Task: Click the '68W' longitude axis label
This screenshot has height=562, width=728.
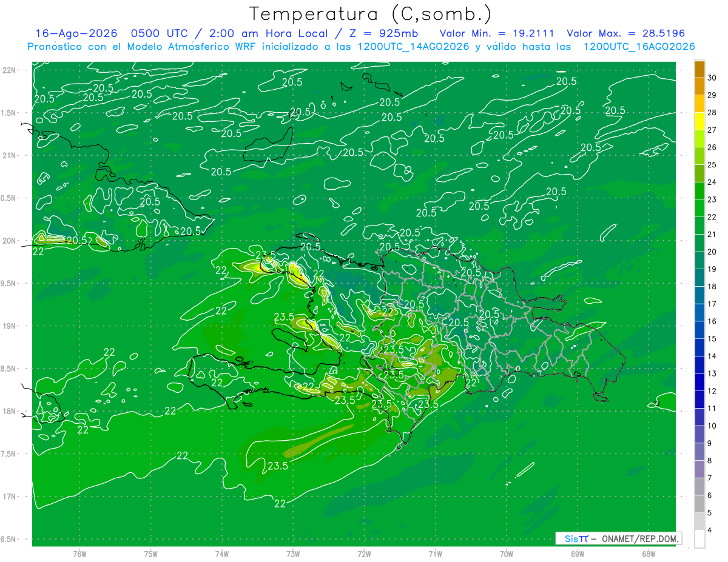Action: (649, 554)
